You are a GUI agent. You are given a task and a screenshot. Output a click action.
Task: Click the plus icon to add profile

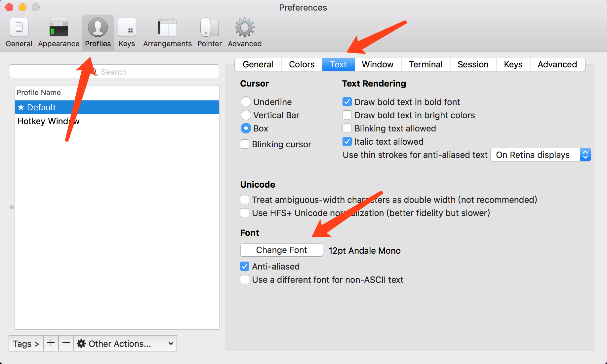51,343
